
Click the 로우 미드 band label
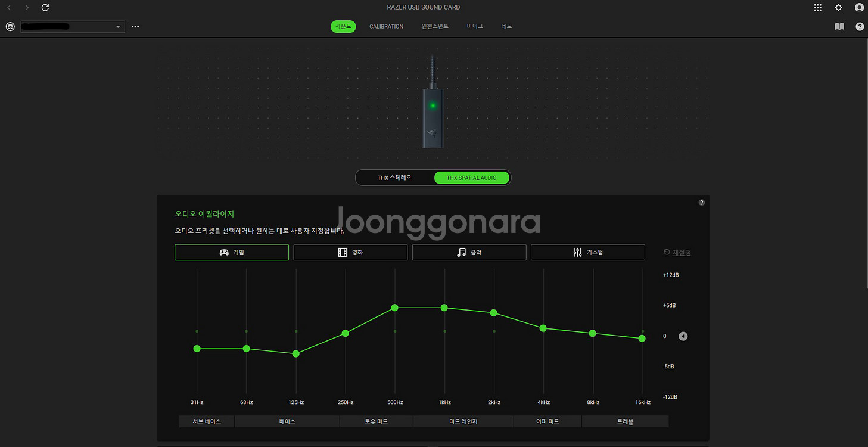click(x=377, y=421)
